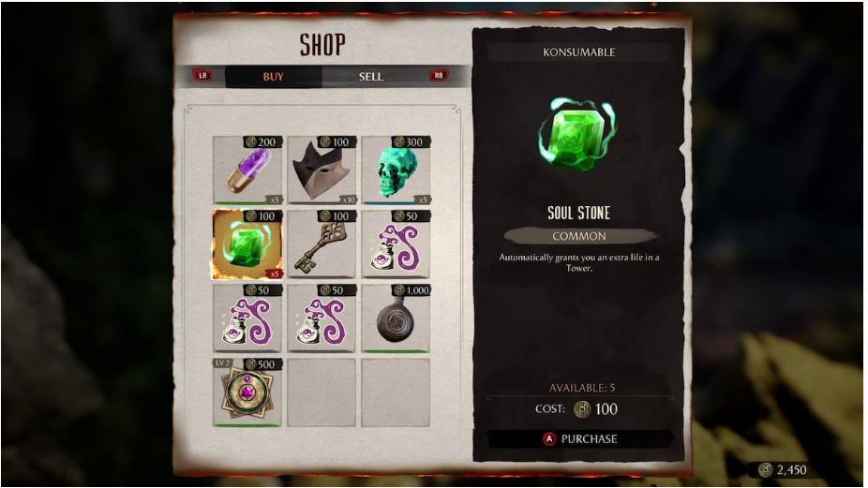Select the green Soul Stone in grid
The height and width of the screenshot is (488, 868).
(x=247, y=244)
